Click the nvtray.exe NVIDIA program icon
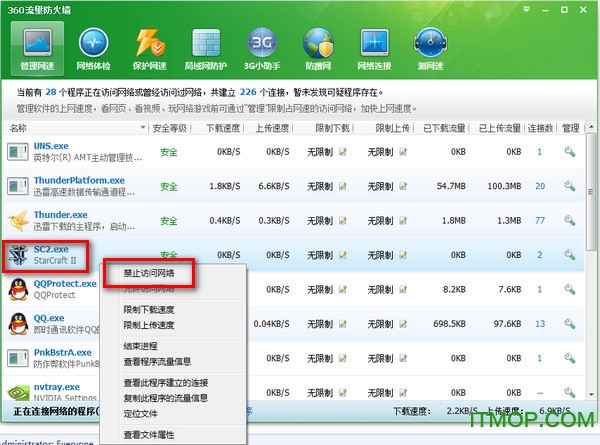 pyautogui.click(x=18, y=393)
